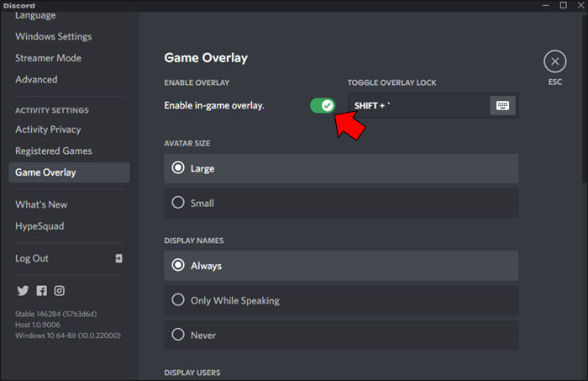This screenshot has width=588, height=381.
Task: Navigate to Windows Settings
Action: (54, 36)
